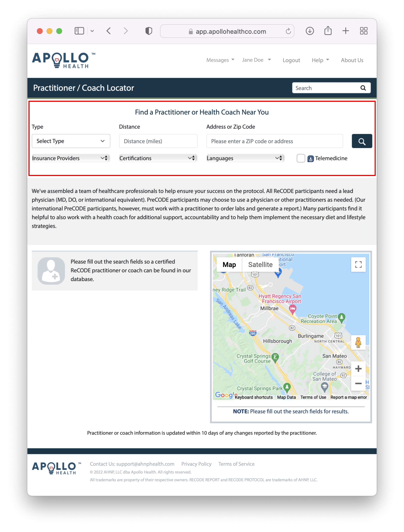Click the header search magnifier icon
This screenshot has height=532, width=404.
[x=363, y=88]
